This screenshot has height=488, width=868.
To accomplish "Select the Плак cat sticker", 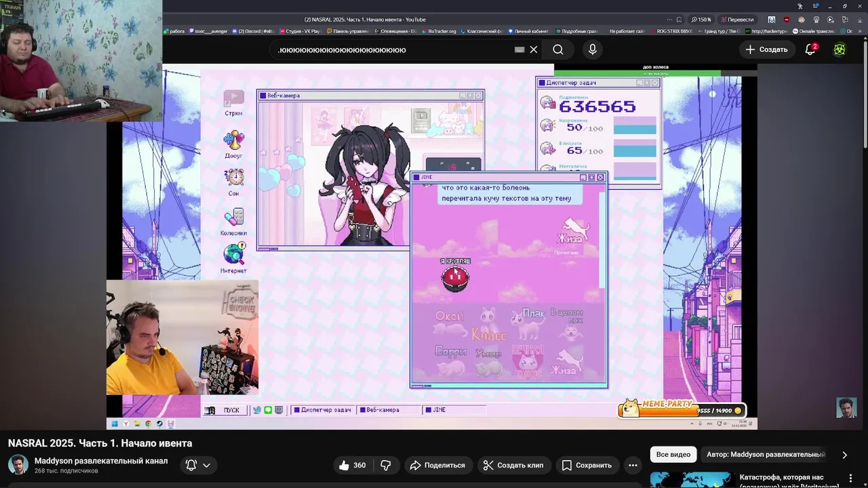I will tap(528, 324).
